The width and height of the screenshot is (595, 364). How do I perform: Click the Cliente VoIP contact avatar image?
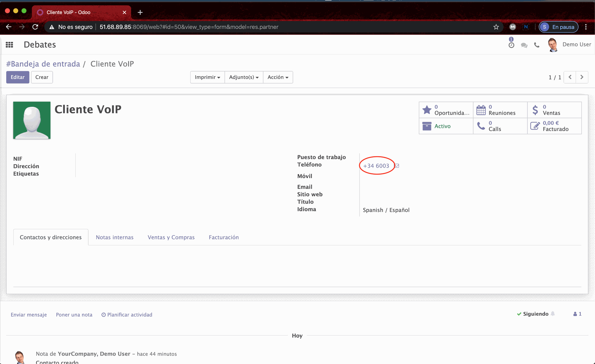(32, 120)
